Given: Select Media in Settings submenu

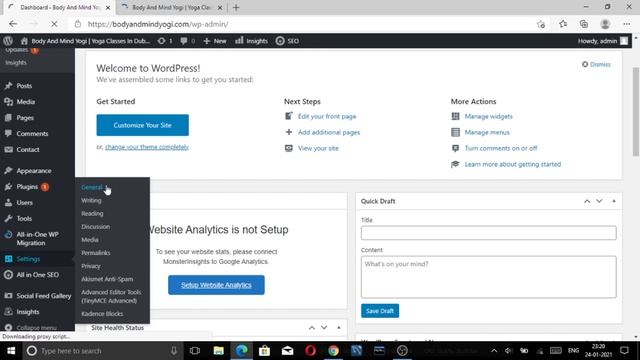Looking at the screenshot, I should [90, 240].
